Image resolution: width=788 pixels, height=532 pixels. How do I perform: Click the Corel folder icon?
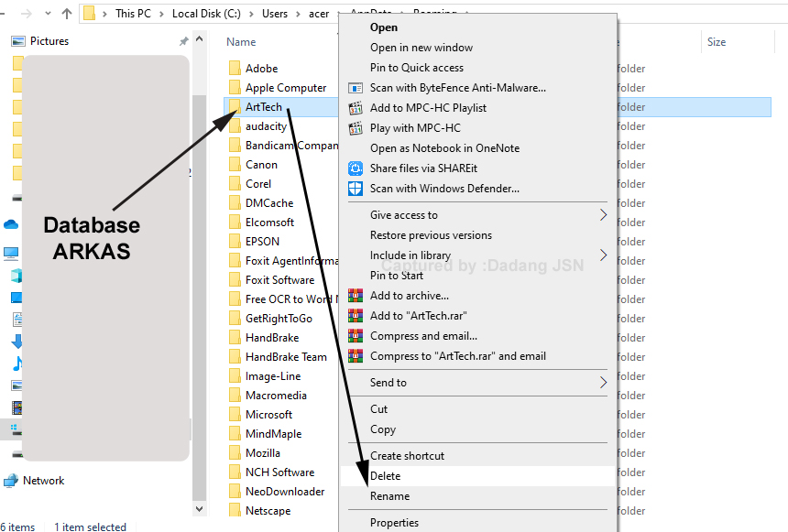[x=235, y=183]
